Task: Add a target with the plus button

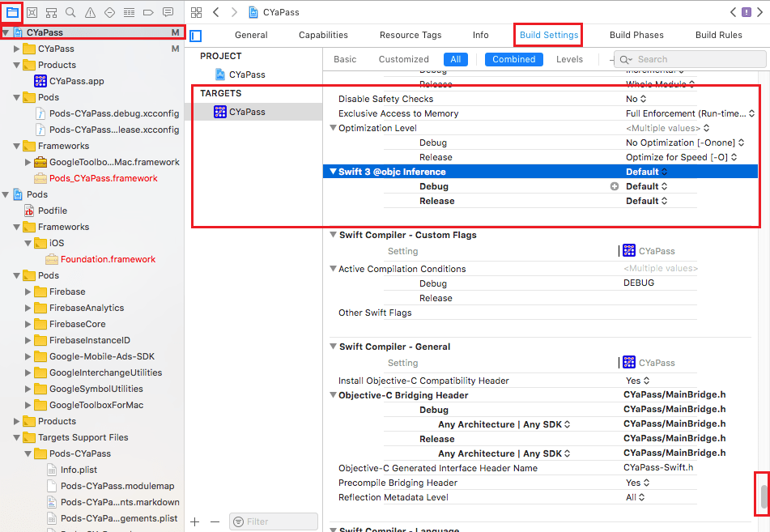Action: pyautogui.click(x=195, y=521)
